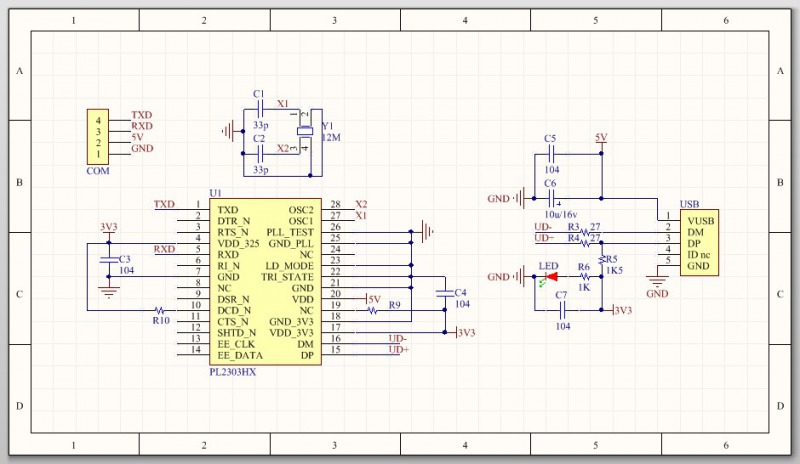Select polarized capacitor C6 symbol

[x=551, y=198]
